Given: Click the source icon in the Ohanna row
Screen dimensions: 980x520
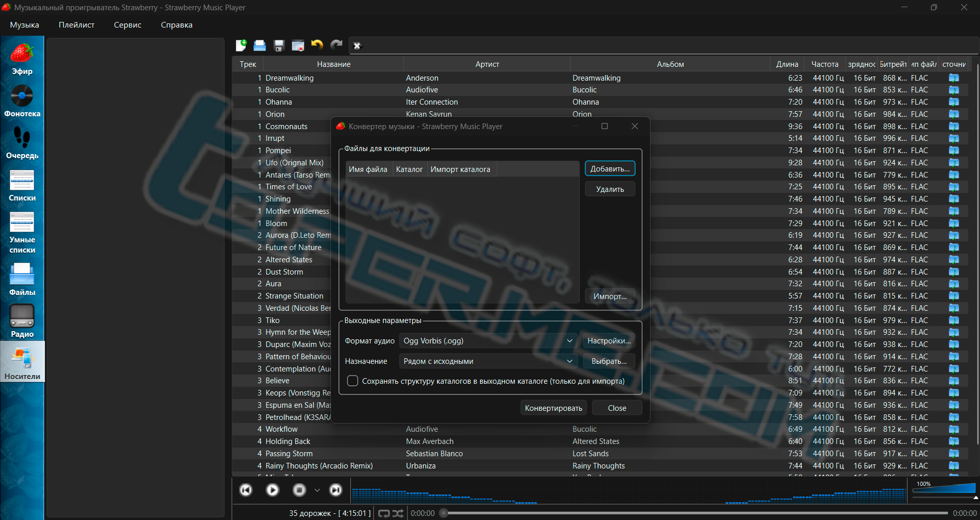Looking at the screenshot, I should (x=954, y=102).
